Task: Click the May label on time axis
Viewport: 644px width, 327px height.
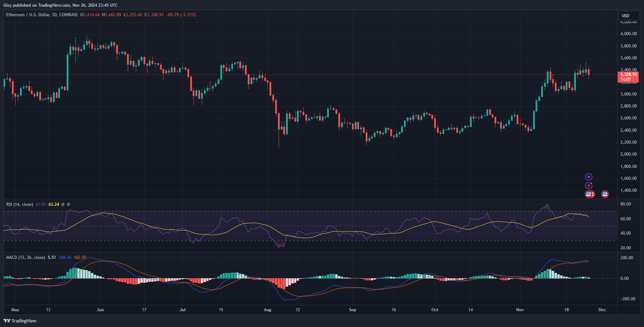Action: tap(15, 310)
